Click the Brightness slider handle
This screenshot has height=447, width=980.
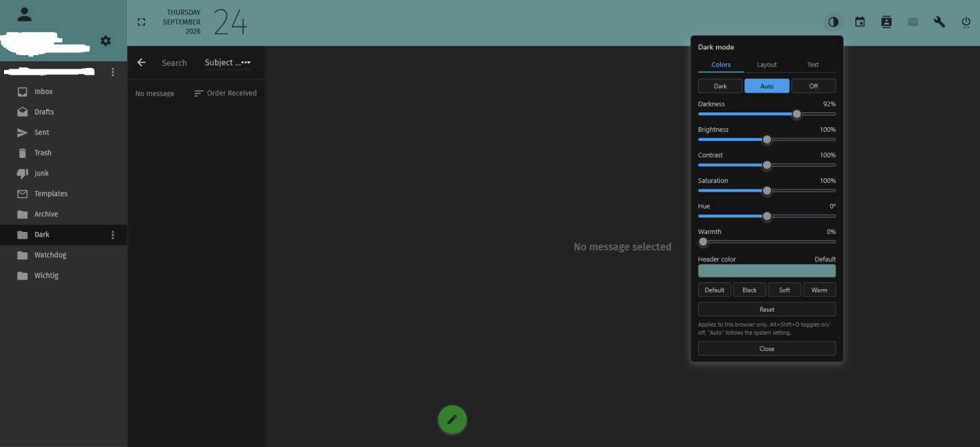point(767,139)
